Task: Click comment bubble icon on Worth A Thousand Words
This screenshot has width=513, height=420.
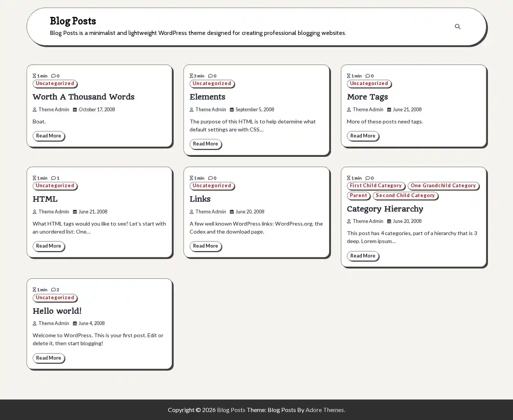Action: click(54, 76)
